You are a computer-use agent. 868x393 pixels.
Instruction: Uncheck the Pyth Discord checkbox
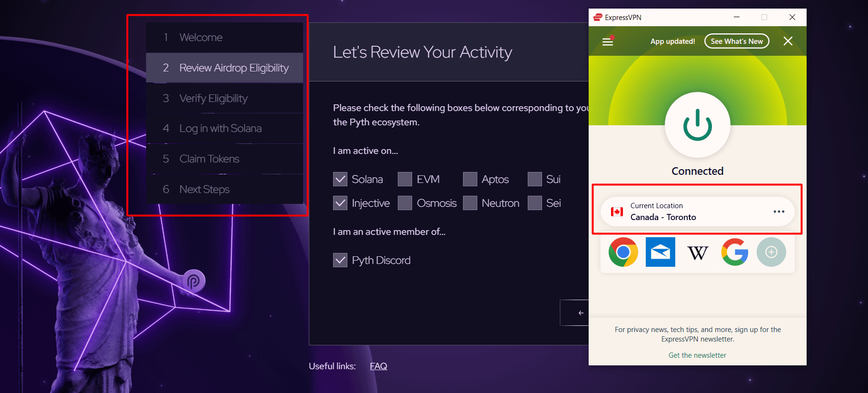[x=340, y=261]
